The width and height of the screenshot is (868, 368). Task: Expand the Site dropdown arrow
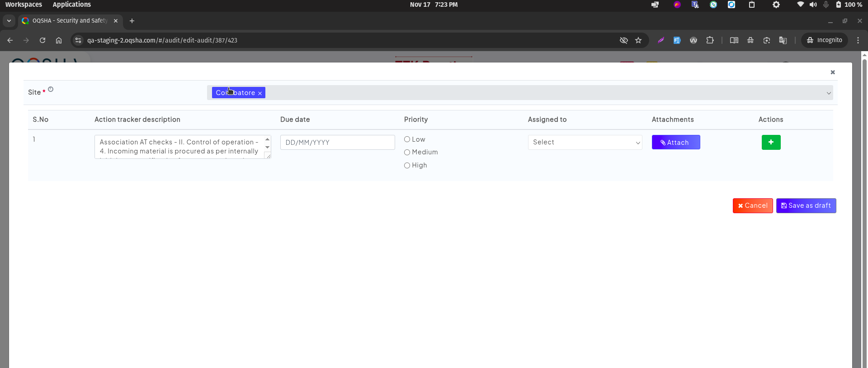(828, 93)
